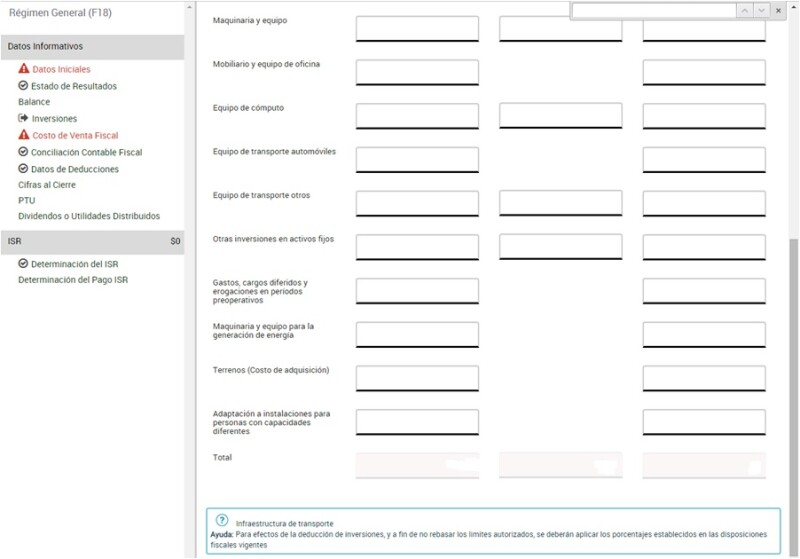The image size is (800, 559).
Task: Open the Inversiones section
Action: click(x=55, y=118)
